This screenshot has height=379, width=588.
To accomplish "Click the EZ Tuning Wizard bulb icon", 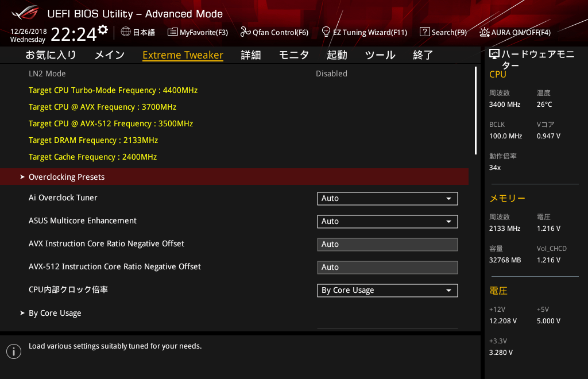I will click(326, 32).
